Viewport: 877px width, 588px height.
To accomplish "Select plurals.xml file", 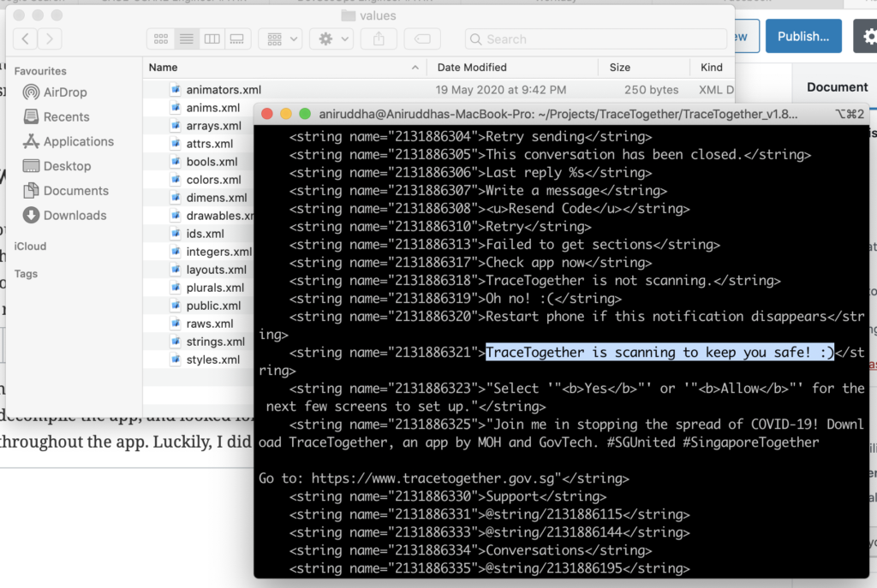I will [215, 288].
